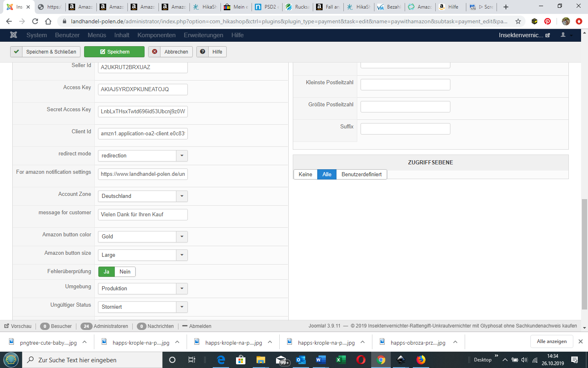Click the Secret Access Key field
This screenshot has height=368, width=588.
tap(143, 112)
